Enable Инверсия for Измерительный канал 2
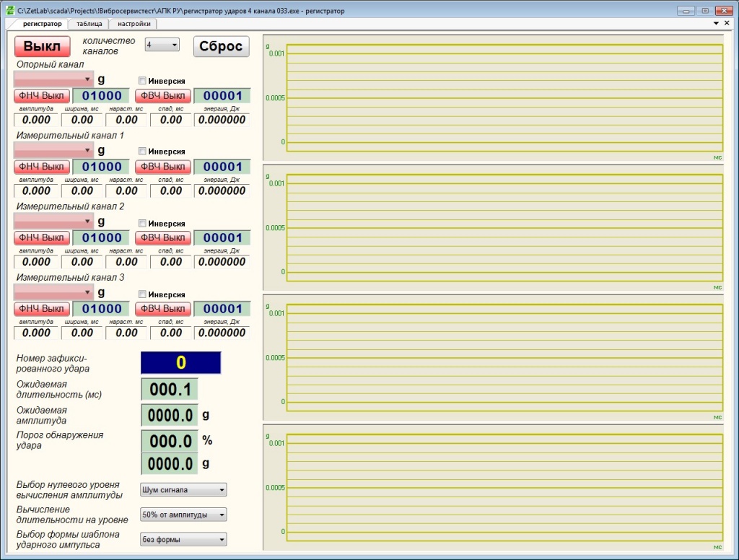 coord(142,223)
